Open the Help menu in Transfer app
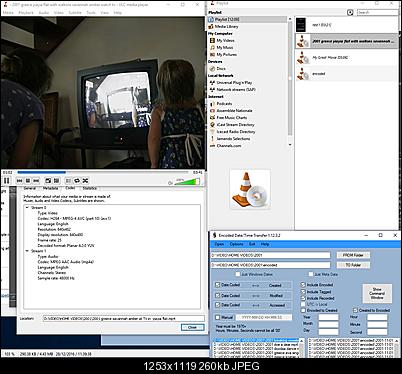This screenshot has width=402, height=374. pyautogui.click(x=265, y=244)
